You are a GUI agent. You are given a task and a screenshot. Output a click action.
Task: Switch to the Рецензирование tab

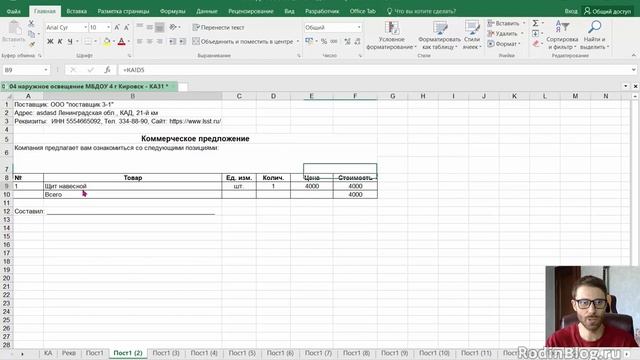click(251, 11)
